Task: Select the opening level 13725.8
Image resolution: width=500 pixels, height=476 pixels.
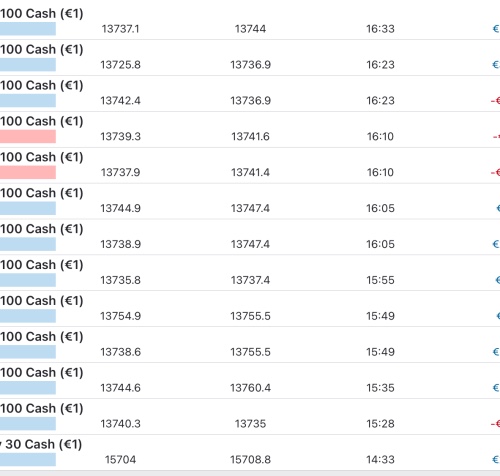Action: [x=121, y=65]
